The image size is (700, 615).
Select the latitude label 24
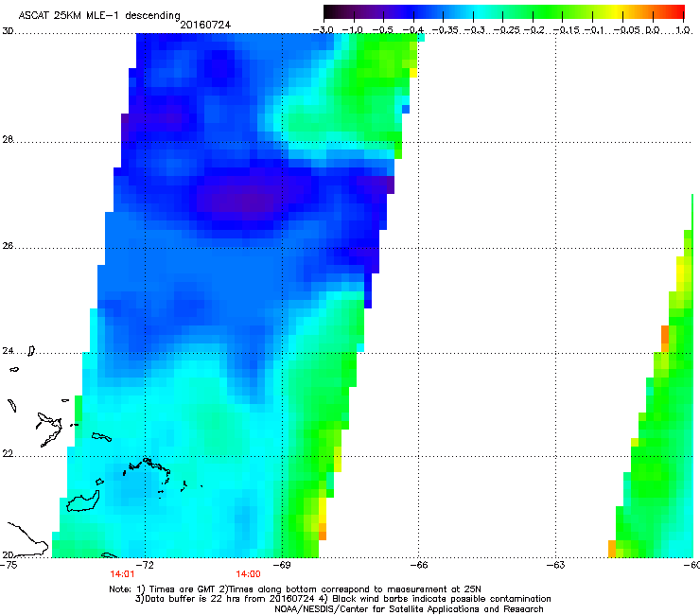point(8,351)
